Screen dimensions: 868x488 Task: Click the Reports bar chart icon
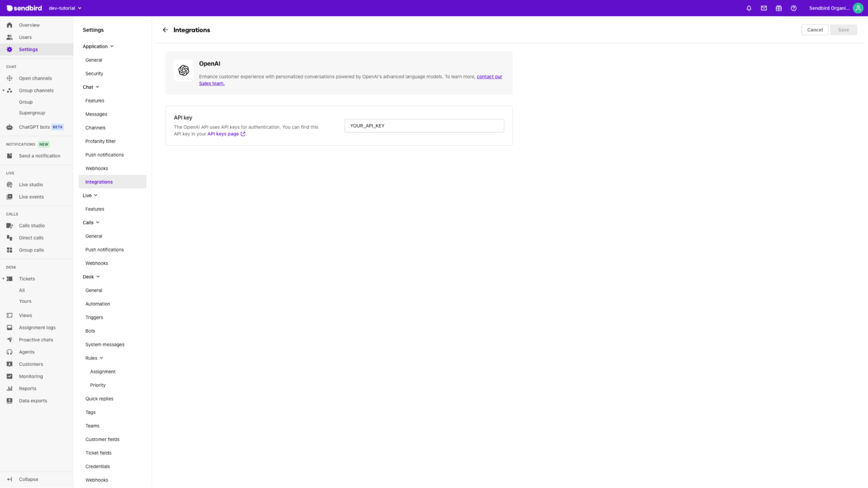(x=10, y=389)
